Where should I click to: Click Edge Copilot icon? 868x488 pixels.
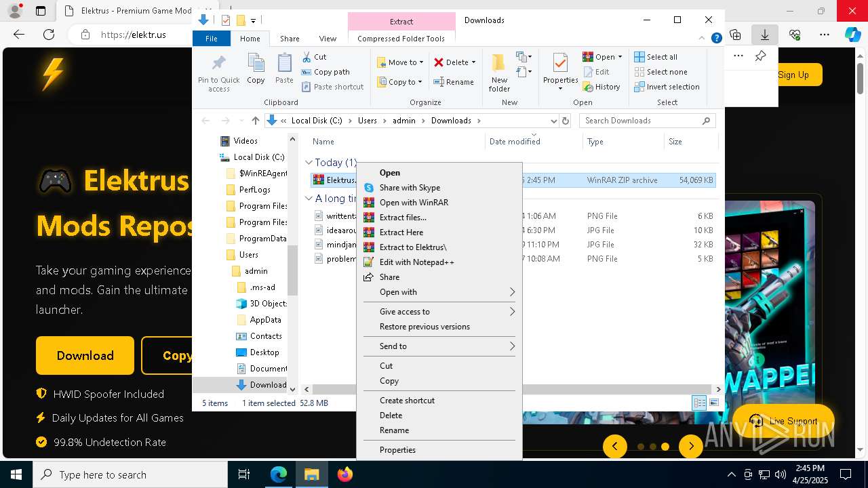(x=852, y=35)
